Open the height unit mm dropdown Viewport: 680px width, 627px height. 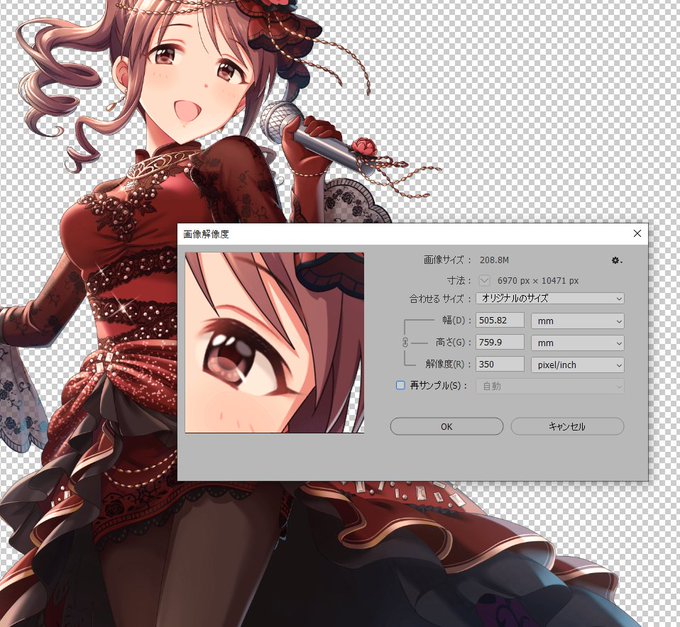pos(578,343)
